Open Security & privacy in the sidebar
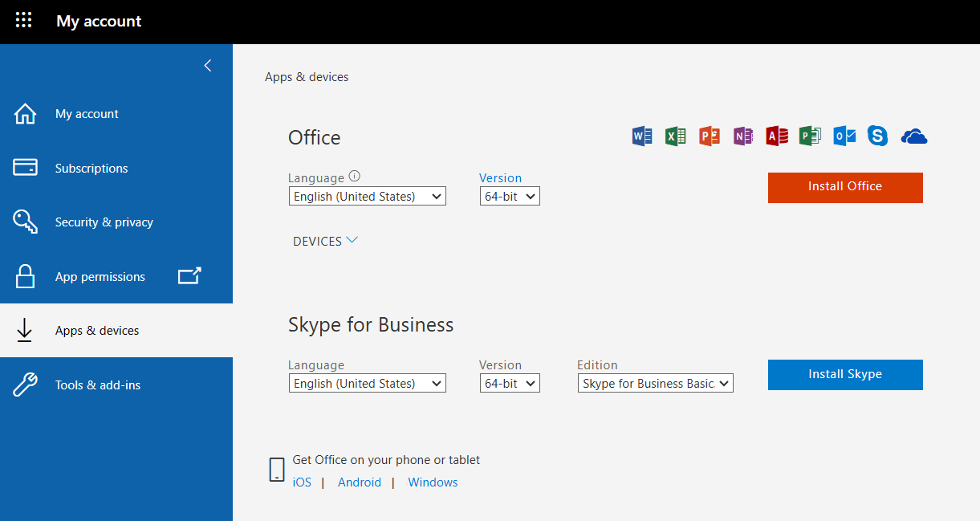 [104, 222]
